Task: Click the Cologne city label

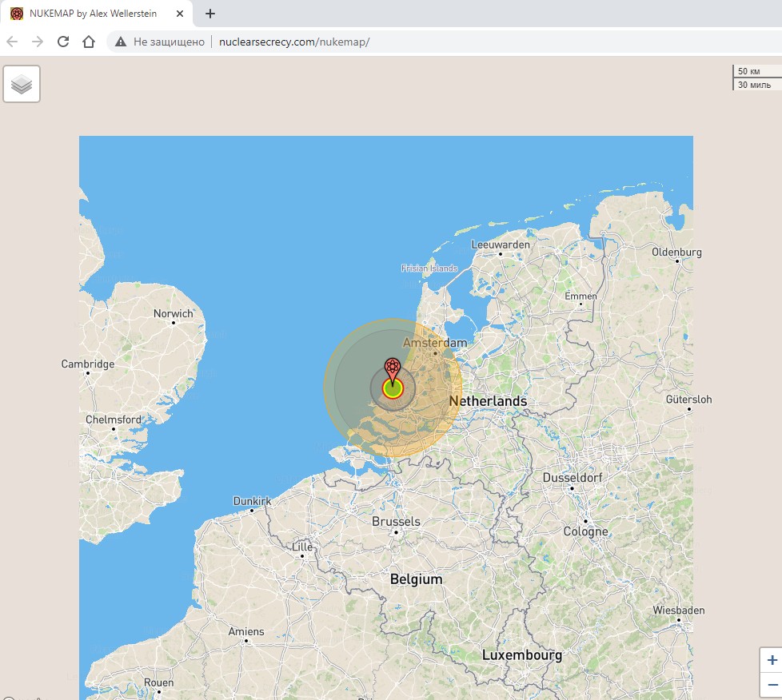Action: (585, 531)
